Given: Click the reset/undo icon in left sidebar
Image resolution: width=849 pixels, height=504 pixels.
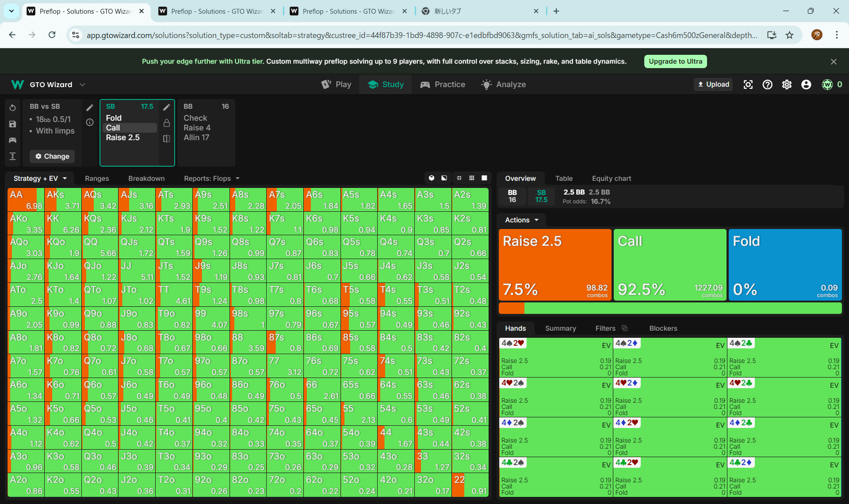Looking at the screenshot, I should [12, 108].
